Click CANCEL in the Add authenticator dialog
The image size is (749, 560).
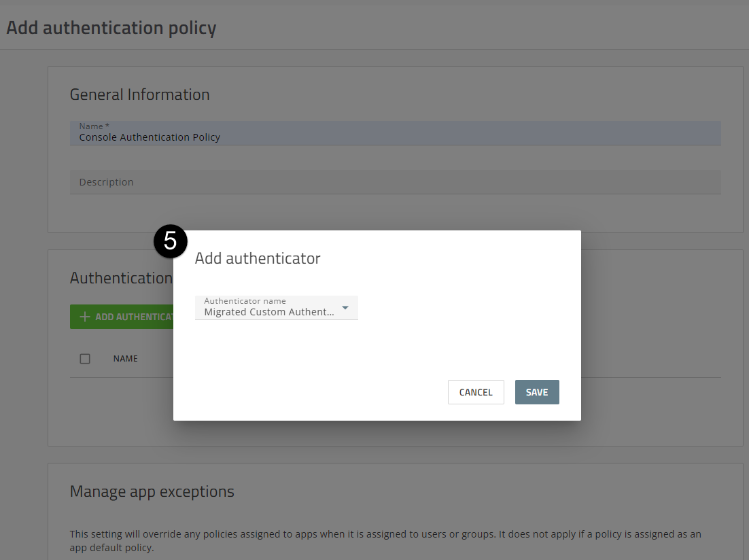coord(475,392)
